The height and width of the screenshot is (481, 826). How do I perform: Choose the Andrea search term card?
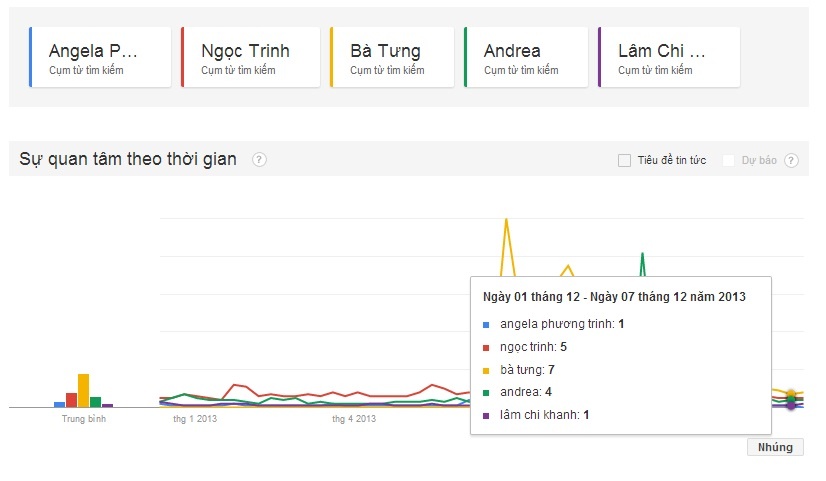pyautogui.click(x=525, y=57)
